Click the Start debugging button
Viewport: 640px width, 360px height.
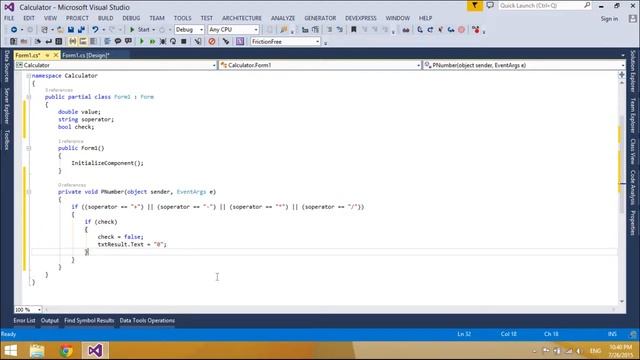click(x=139, y=30)
